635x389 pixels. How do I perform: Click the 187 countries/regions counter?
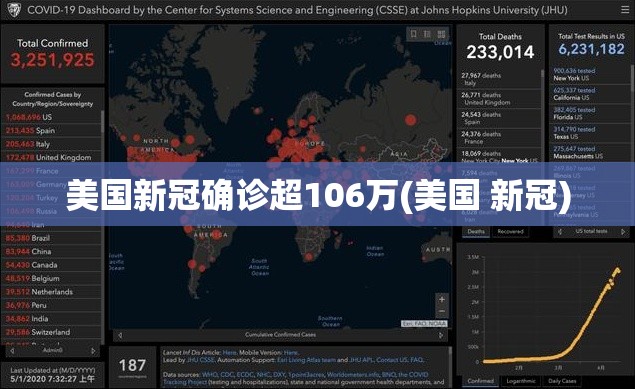[132, 366]
